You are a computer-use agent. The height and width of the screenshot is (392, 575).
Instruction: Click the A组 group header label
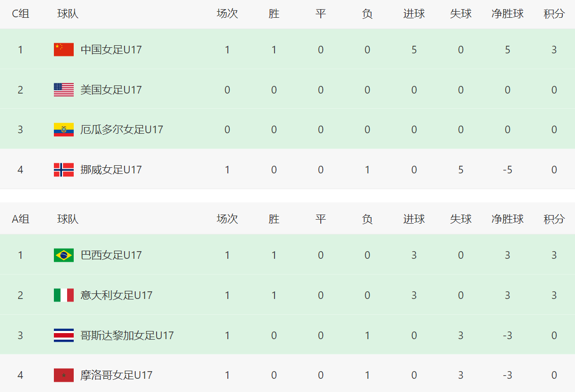click(20, 219)
